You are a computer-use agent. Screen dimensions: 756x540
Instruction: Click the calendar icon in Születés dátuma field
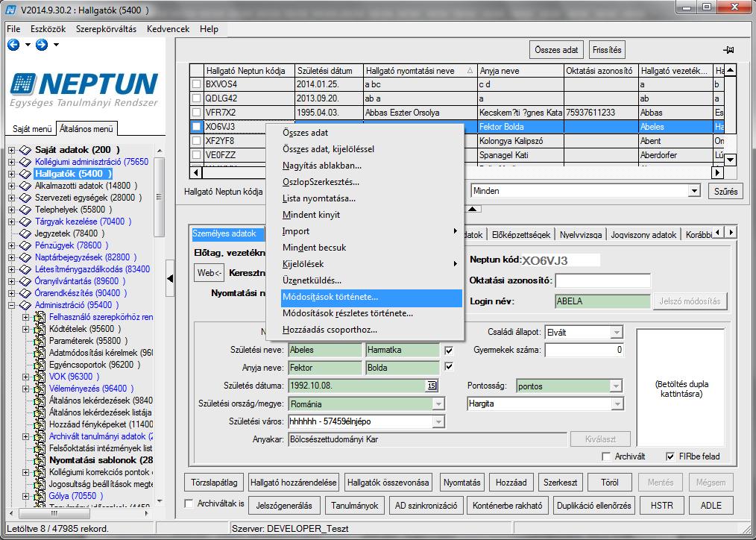[x=432, y=386]
